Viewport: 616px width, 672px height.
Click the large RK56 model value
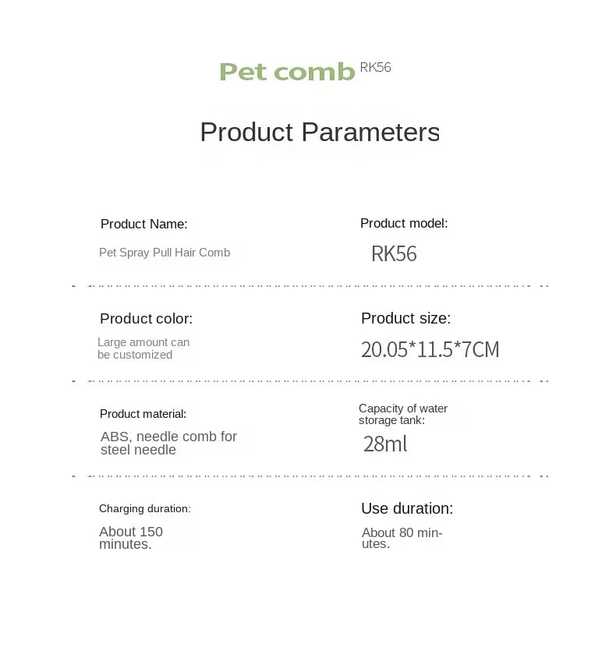(x=394, y=253)
